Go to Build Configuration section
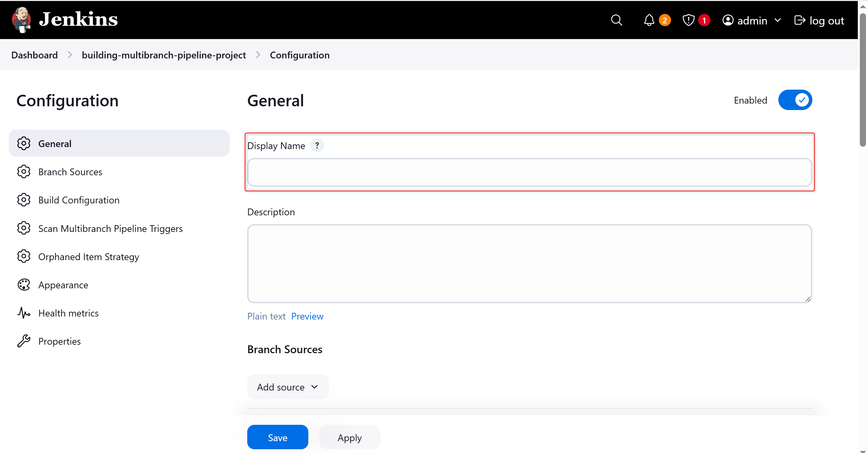The height and width of the screenshot is (453, 868). tap(119, 200)
